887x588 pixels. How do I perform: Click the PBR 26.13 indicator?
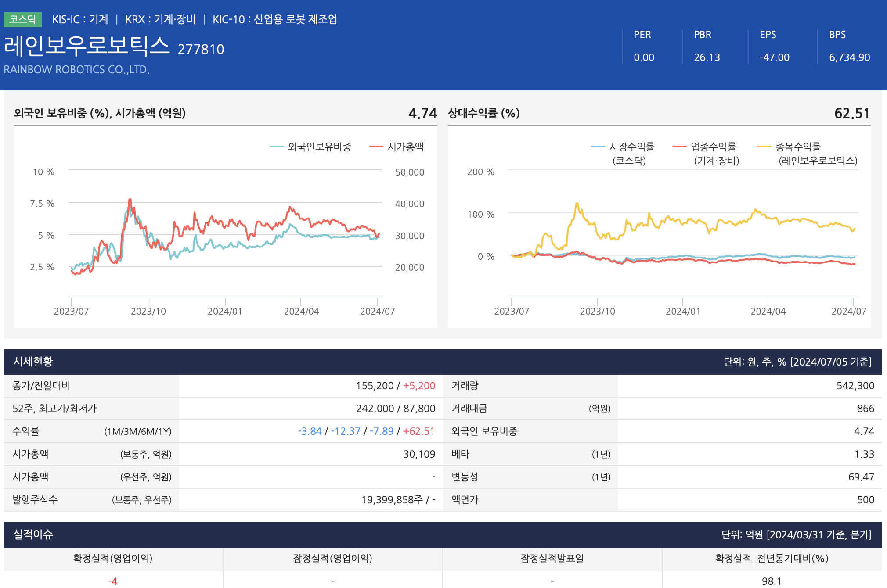coord(707,57)
